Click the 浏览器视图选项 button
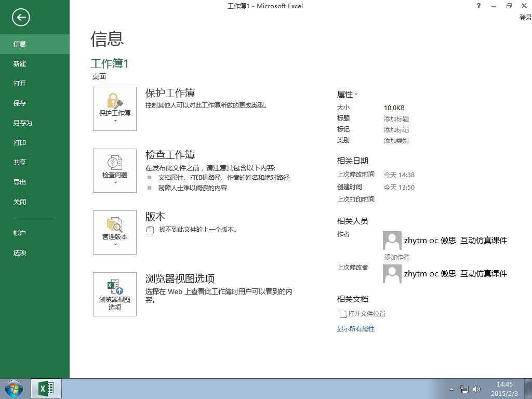Viewport: 532px width, 399px height. pyautogui.click(x=115, y=294)
